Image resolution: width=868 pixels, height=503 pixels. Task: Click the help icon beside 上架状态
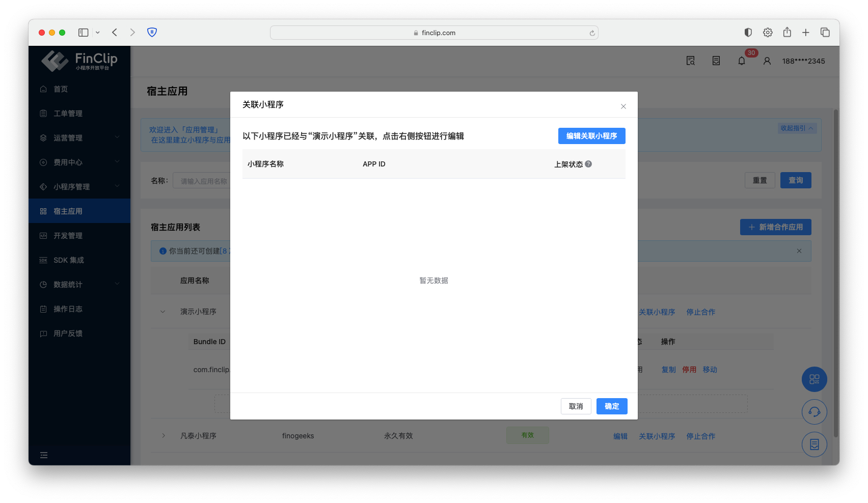[x=588, y=164]
